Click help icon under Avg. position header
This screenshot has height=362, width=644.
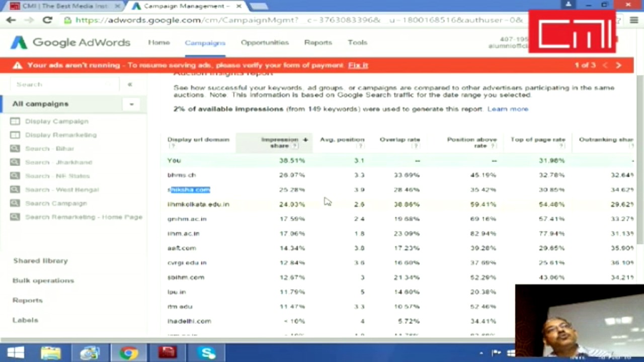[360, 146]
